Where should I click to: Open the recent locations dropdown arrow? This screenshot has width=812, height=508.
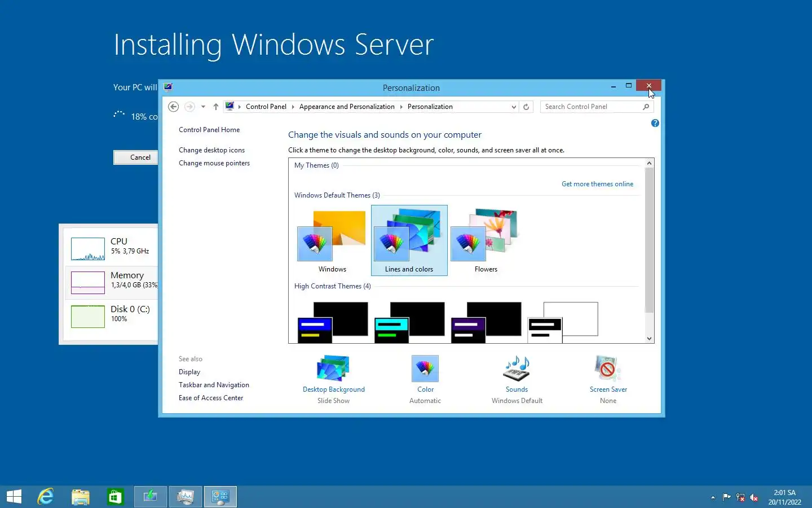203,107
